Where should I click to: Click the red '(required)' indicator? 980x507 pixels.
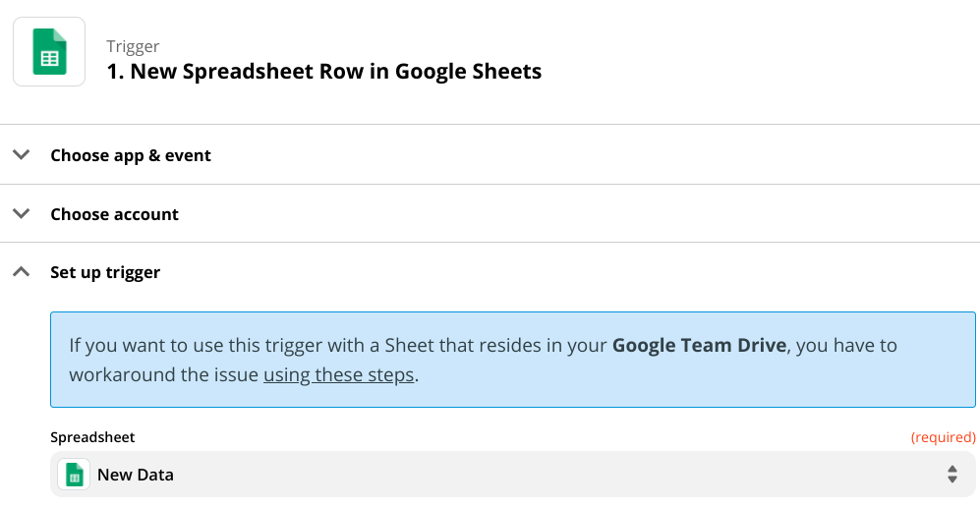coord(943,437)
